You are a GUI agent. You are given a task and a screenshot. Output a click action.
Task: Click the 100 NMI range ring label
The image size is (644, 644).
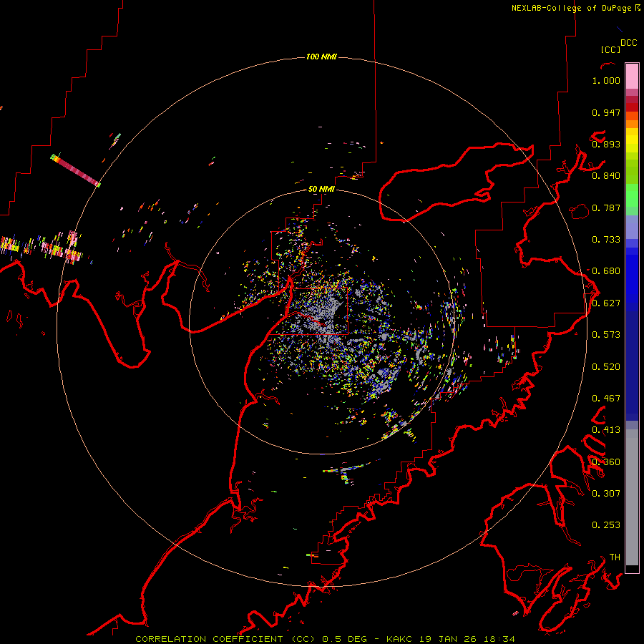coord(321,57)
